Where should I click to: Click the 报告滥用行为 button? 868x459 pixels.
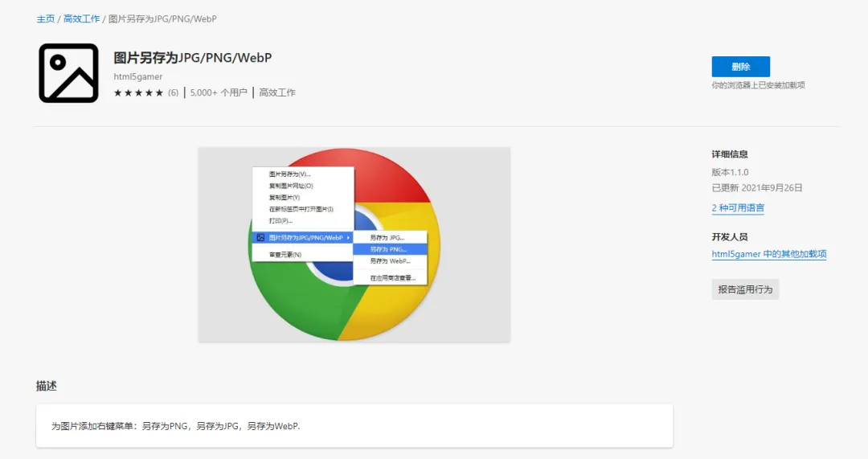coord(745,289)
